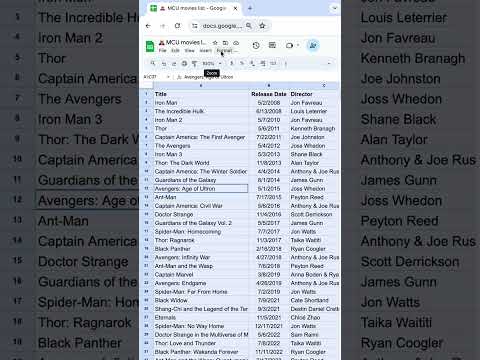480x360 pixels.
Task: Click the move to folder icon
Action: 225,43
